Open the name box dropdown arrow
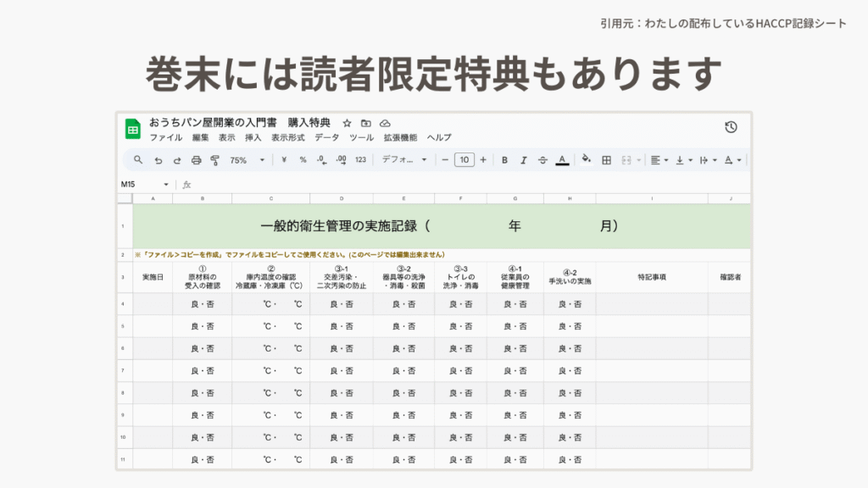Viewport: 868px width, 488px height. coord(165,184)
